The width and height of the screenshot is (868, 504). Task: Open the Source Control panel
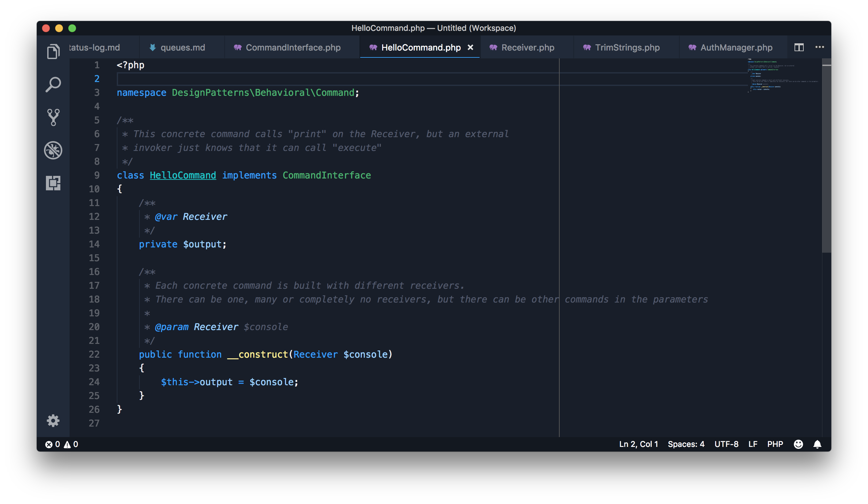click(53, 117)
